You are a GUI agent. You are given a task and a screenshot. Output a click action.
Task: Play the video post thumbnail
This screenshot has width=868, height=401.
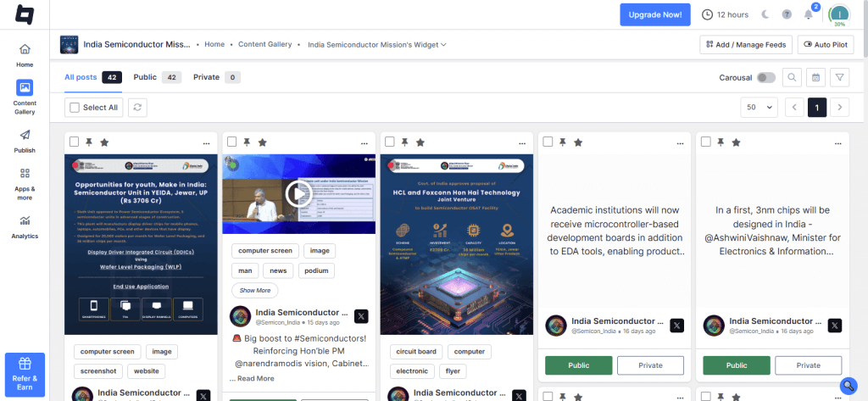[298, 194]
